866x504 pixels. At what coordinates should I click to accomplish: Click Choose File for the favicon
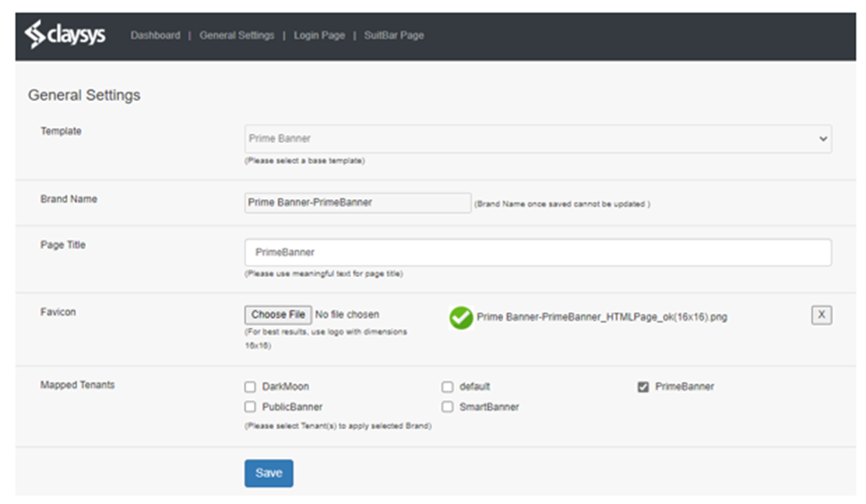pos(278,315)
